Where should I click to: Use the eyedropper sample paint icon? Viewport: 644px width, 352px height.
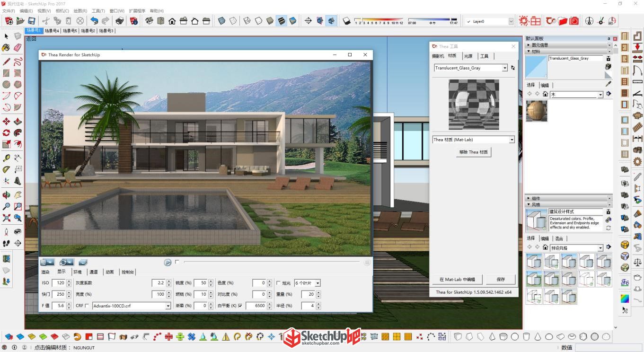click(x=609, y=84)
